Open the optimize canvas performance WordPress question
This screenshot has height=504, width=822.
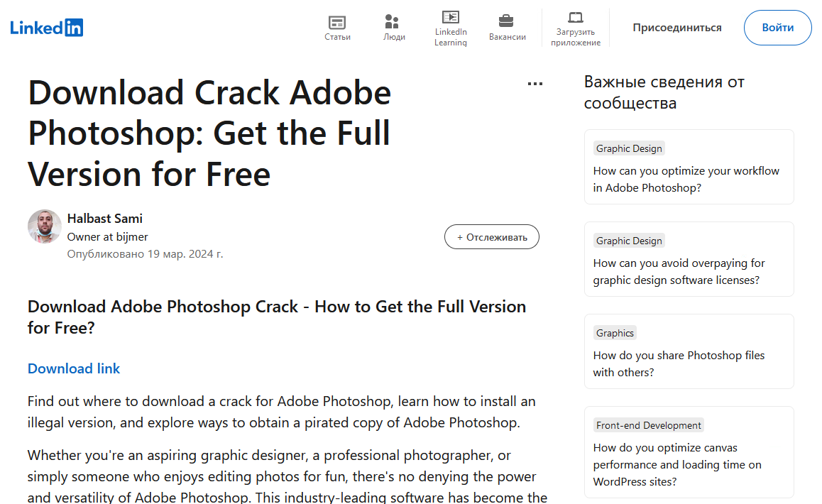pos(676,464)
